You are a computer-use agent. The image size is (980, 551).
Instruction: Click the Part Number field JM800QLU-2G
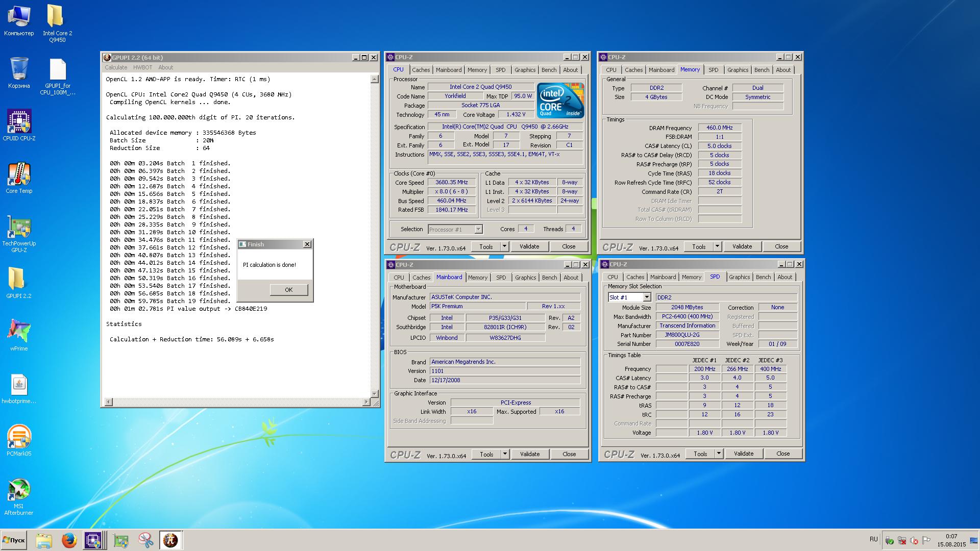coord(687,335)
